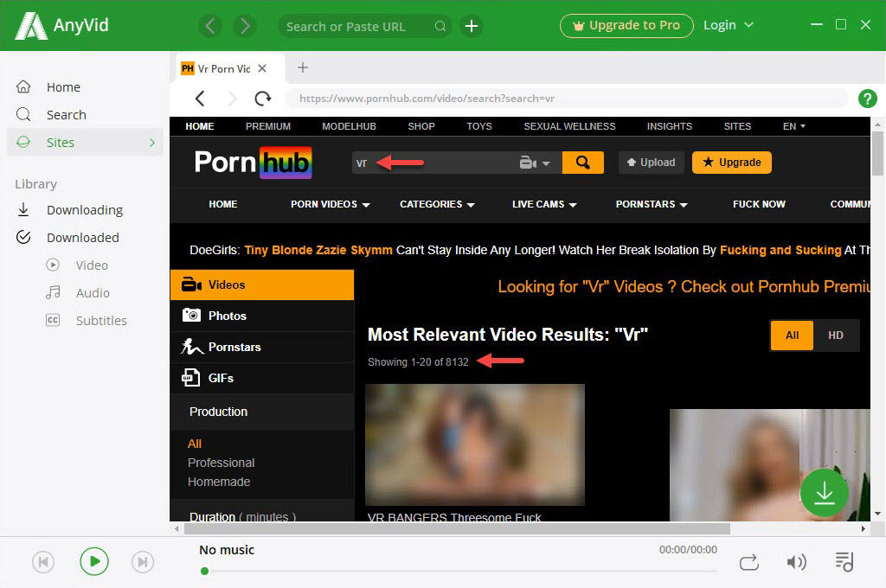Viewport: 886px width, 588px height.
Task: Open camera search-type dropdown in site search
Action: click(535, 163)
